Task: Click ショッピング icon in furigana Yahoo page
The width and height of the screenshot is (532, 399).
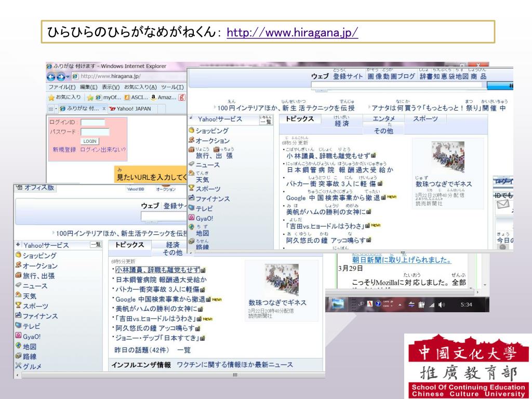Action: (191, 130)
